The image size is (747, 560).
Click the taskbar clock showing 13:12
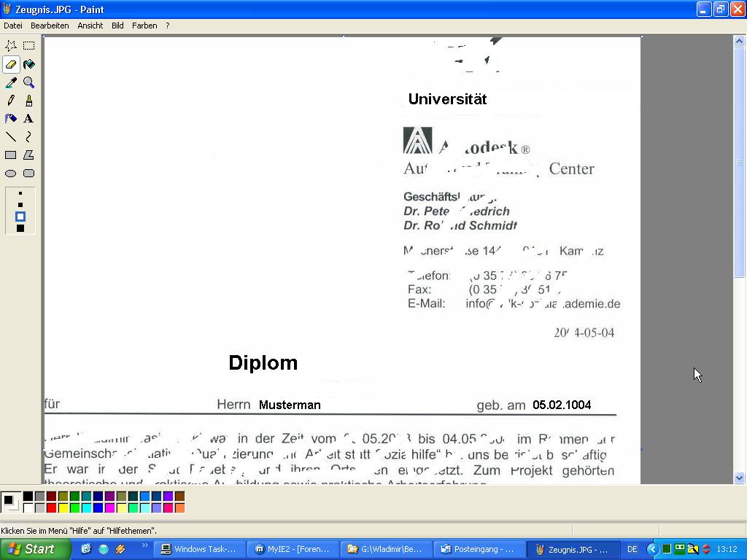click(727, 550)
